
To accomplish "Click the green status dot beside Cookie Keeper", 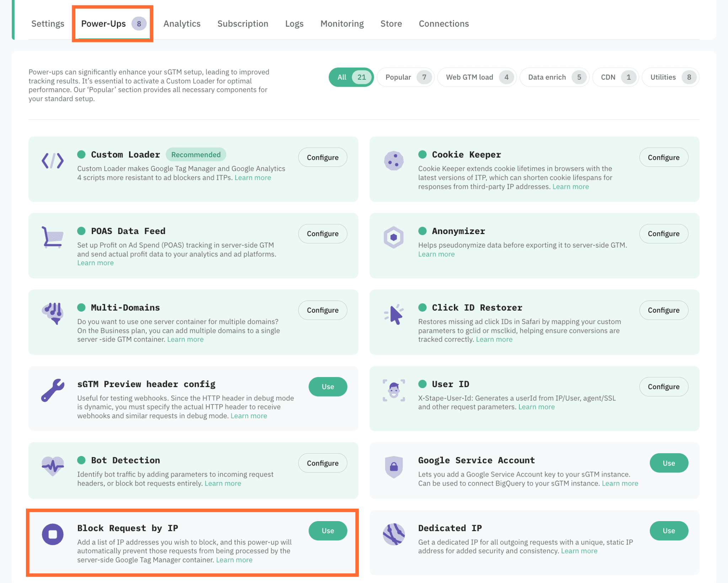I will click(422, 154).
